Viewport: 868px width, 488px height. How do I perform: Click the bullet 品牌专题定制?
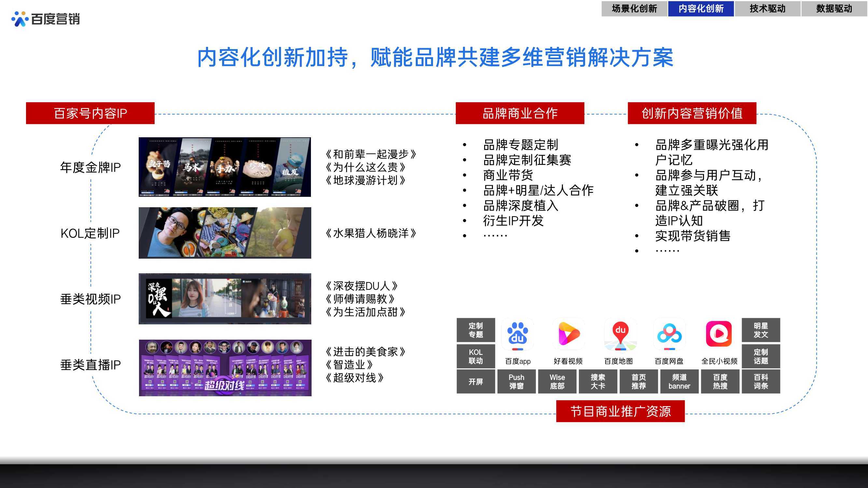(x=521, y=145)
